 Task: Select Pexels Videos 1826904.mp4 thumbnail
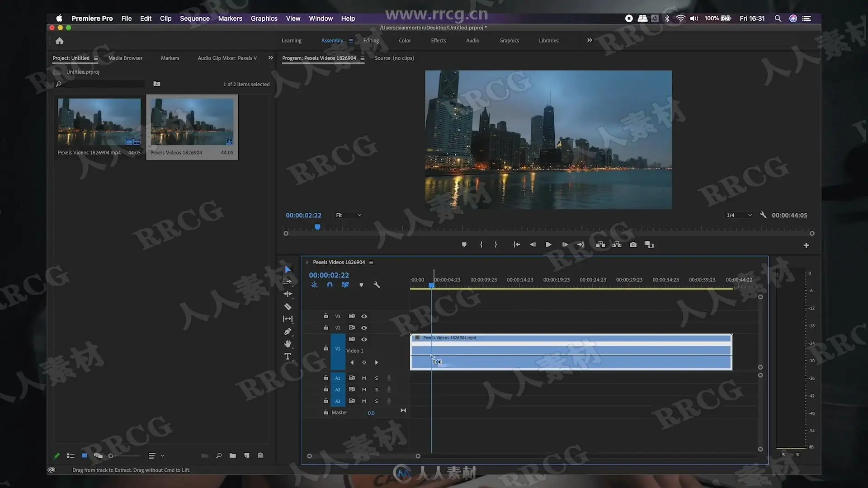99,122
